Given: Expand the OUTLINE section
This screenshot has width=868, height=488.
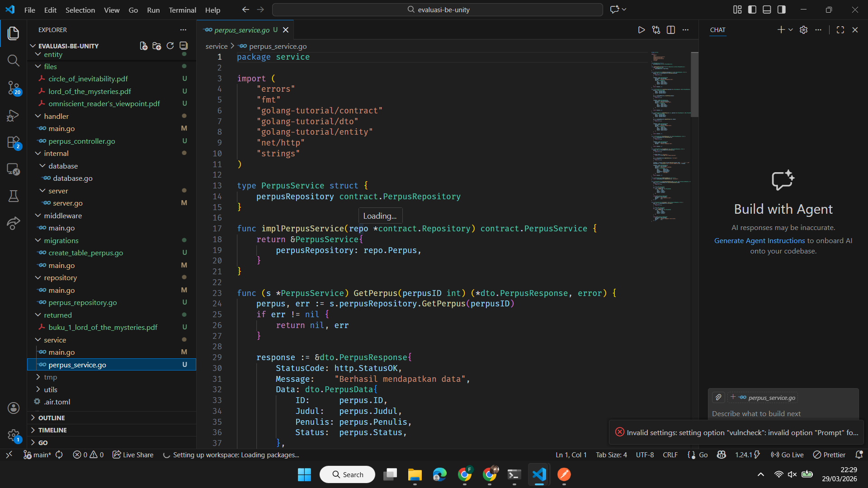Looking at the screenshot, I should pos(52,418).
